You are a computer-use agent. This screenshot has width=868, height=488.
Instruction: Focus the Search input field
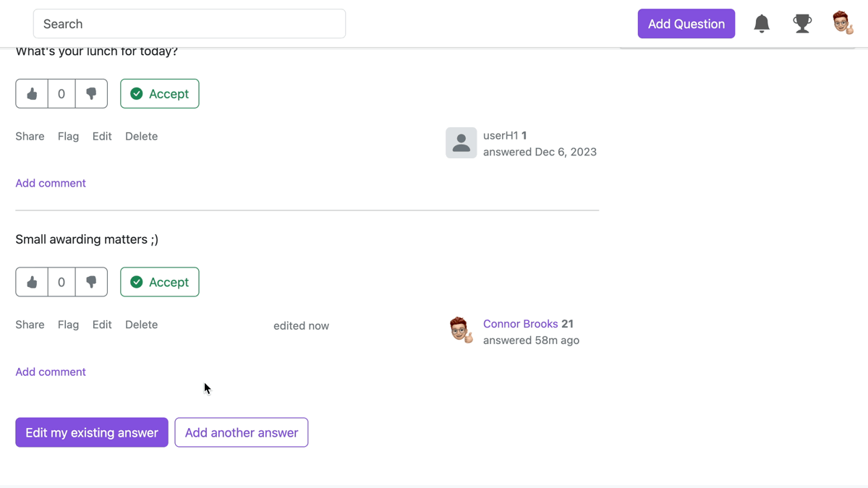tap(189, 24)
